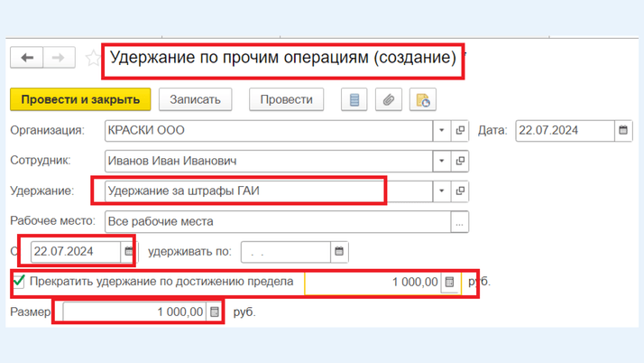
Task: Open document movements list icon
Action: (354, 99)
